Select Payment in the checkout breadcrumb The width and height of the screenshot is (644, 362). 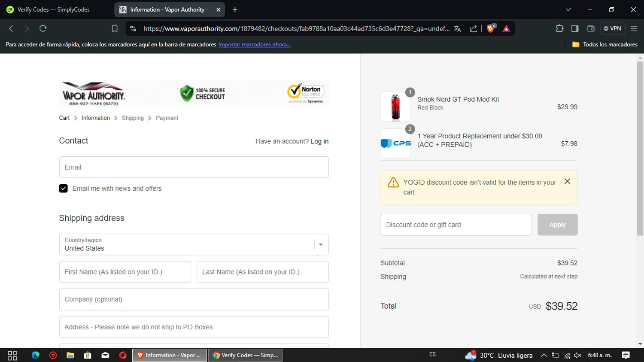point(167,118)
